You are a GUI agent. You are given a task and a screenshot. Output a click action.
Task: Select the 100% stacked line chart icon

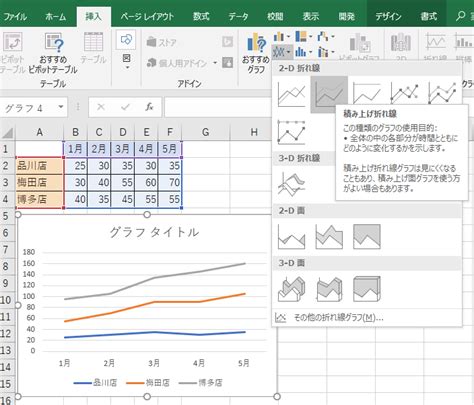point(367,94)
